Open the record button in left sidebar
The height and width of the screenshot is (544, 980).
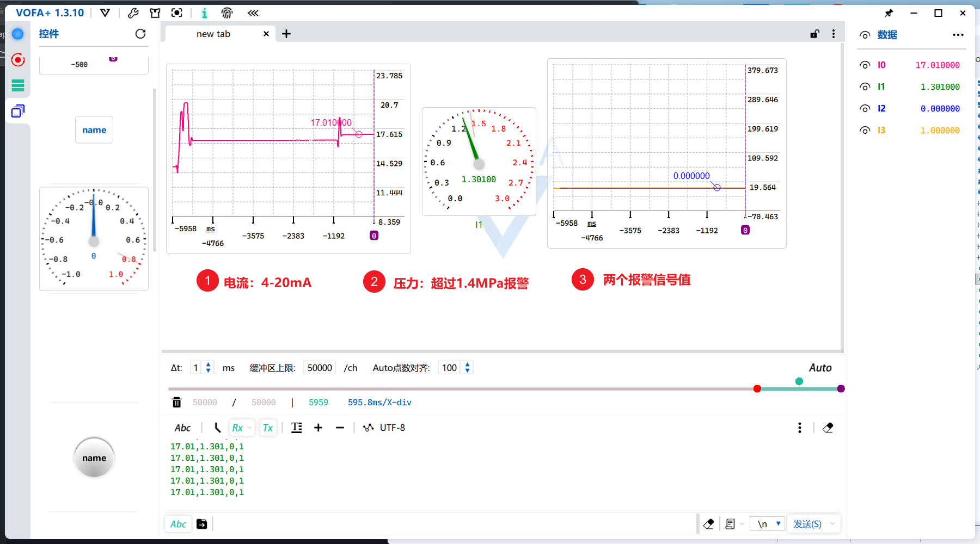18,60
